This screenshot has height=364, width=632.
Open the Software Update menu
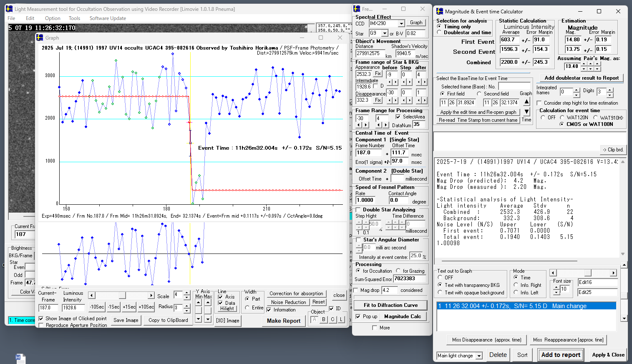click(x=108, y=18)
